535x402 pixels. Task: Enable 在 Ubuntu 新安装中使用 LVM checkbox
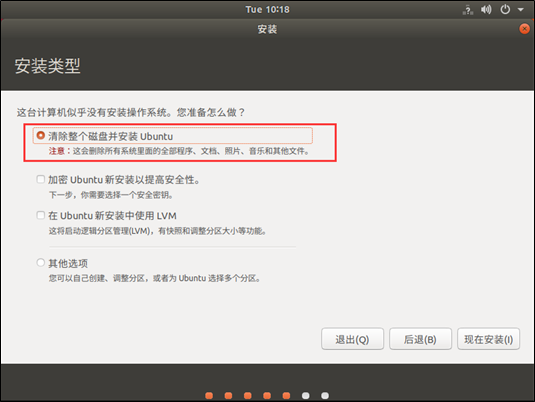[41, 215]
